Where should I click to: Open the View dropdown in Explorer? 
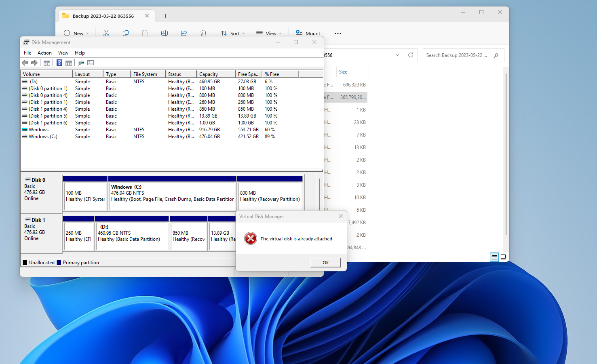tap(269, 33)
